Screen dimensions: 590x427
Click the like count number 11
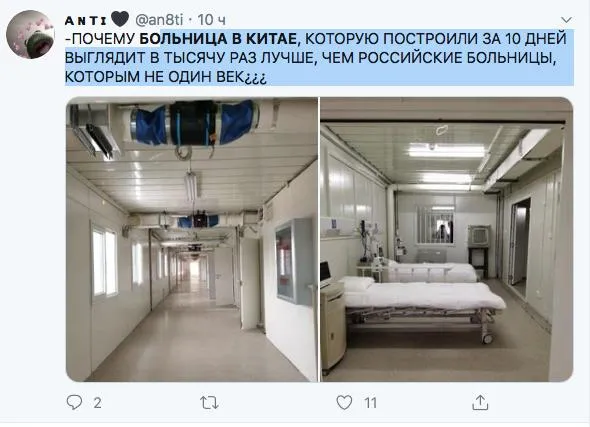pos(370,403)
